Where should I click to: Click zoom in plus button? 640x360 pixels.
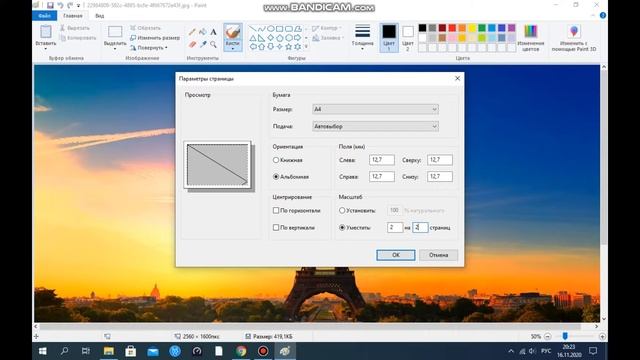602,337
